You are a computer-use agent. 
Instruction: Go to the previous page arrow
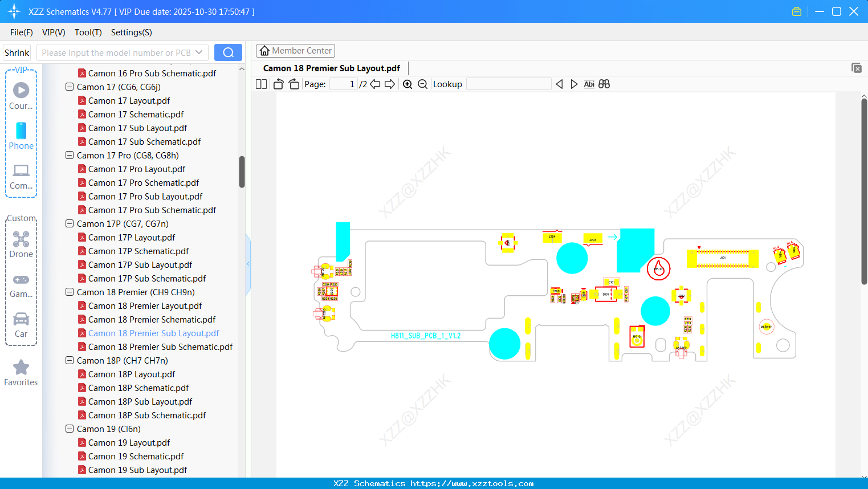(375, 84)
